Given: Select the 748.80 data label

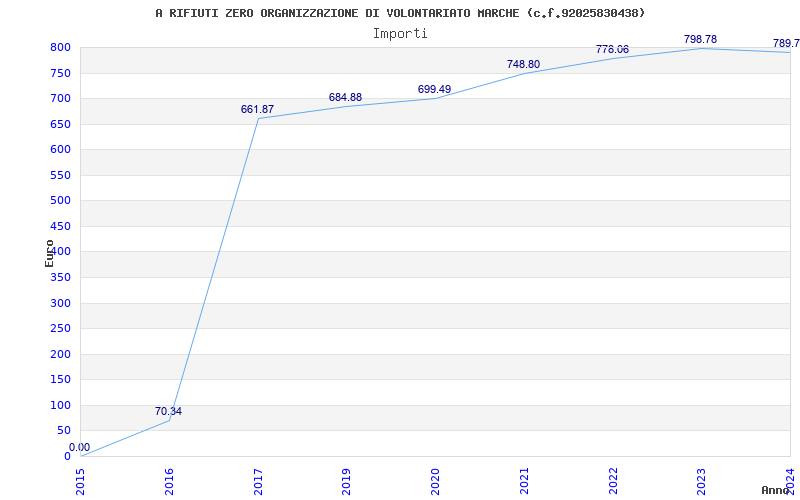Looking at the screenshot, I should point(523,64).
